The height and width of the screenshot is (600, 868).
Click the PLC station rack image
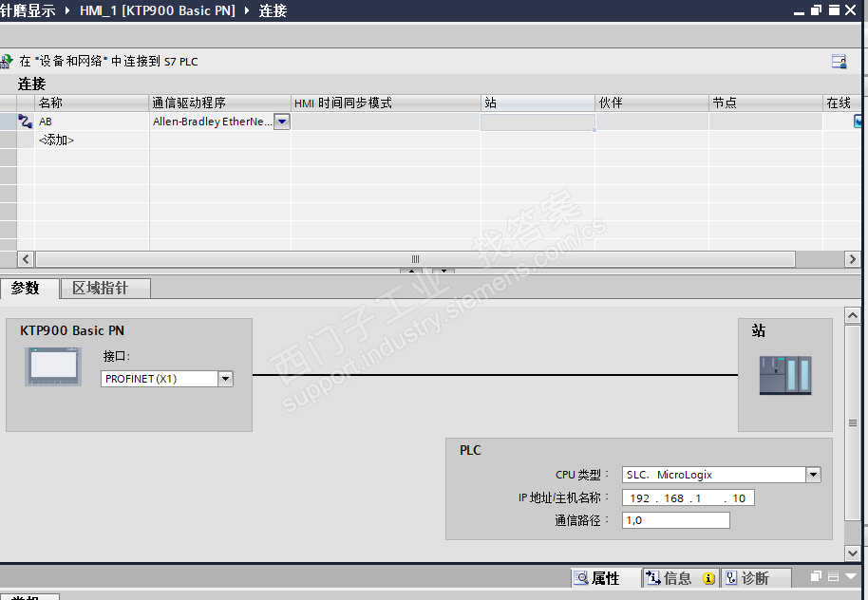785,375
